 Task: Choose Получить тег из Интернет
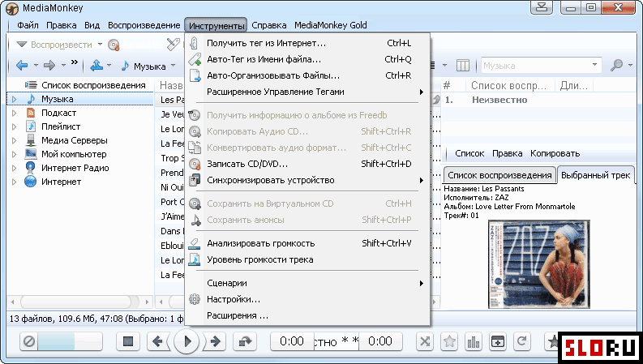307,43
